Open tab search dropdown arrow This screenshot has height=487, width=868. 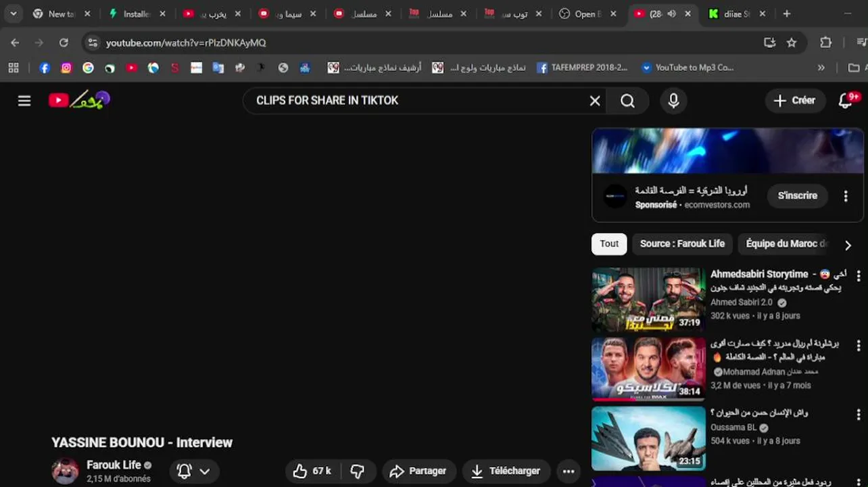click(13, 14)
